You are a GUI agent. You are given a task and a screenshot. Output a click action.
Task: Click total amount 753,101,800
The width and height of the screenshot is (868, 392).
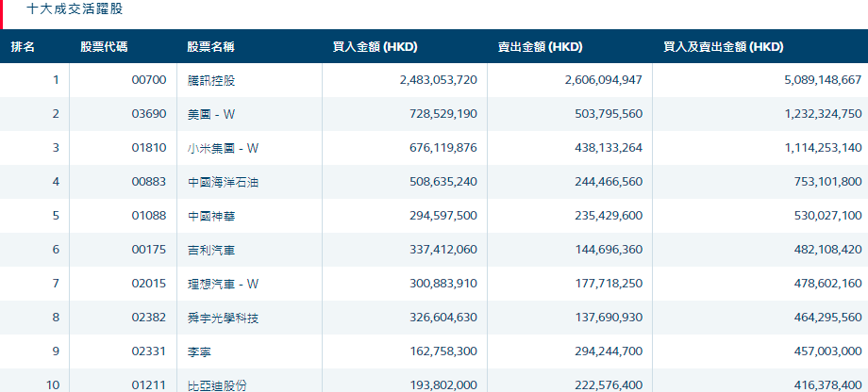[828, 182]
